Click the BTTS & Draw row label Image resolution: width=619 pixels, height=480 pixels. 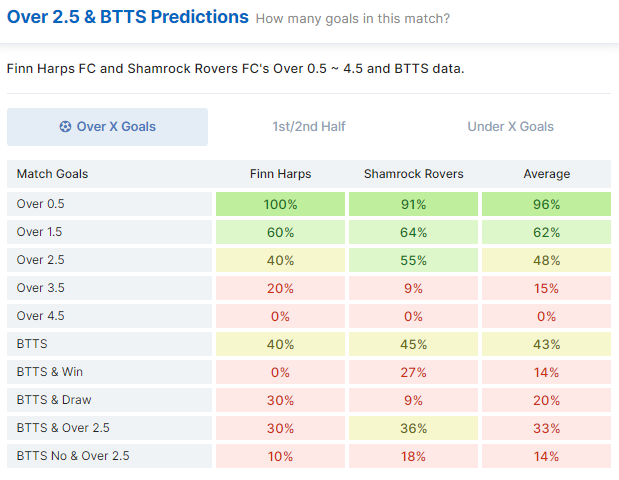[x=54, y=400]
